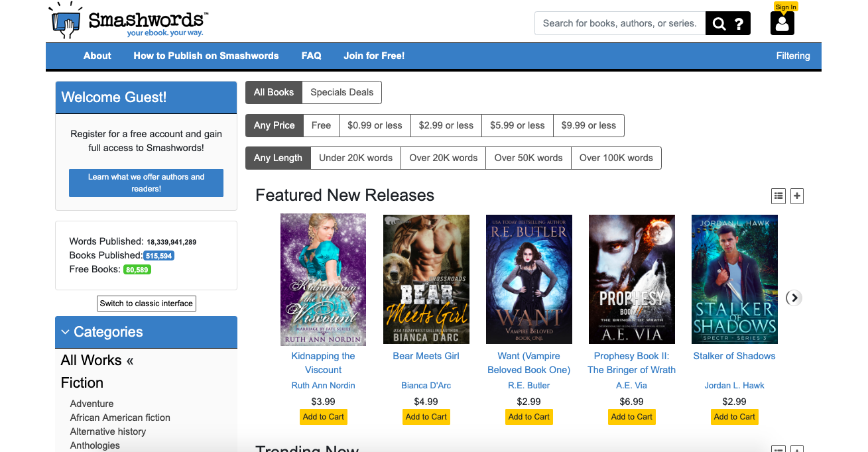Open Alternative history category
Image resolution: width=868 pixels, height=452 pixels.
[x=108, y=431]
